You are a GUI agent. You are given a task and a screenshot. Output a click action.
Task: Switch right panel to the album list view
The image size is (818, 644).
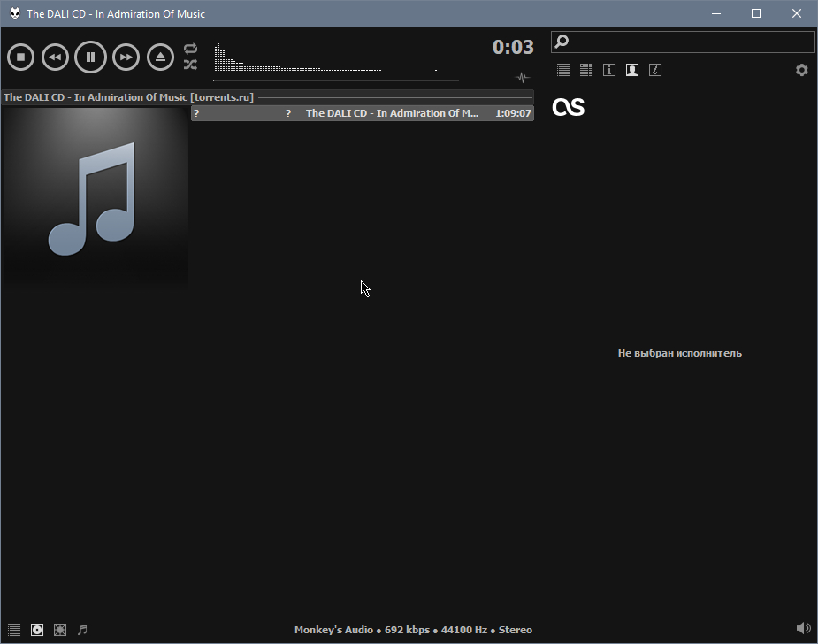click(x=586, y=70)
